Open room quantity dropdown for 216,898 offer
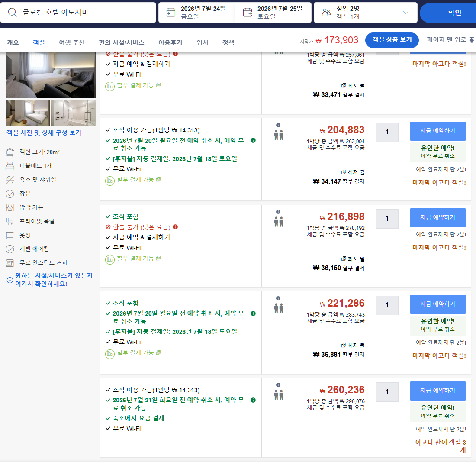This screenshot has height=462, width=476. [x=387, y=219]
